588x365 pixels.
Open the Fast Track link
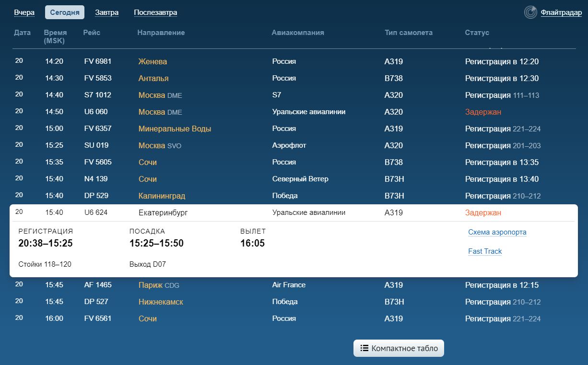tap(485, 251)
